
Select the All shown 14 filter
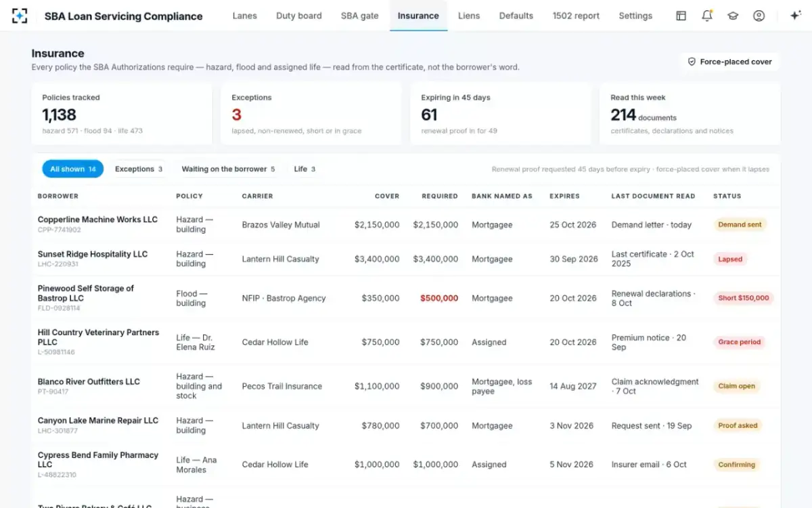pos(72,169)
